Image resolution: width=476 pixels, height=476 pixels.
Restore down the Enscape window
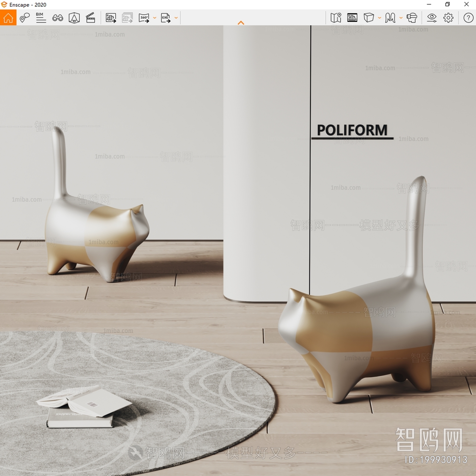[447, 4]
